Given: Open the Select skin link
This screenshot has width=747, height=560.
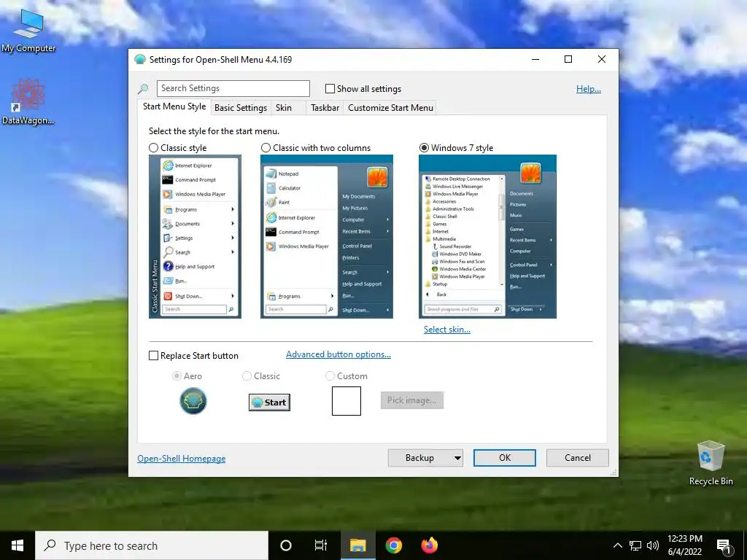Looking at the screenshot, I should point(447,330).
